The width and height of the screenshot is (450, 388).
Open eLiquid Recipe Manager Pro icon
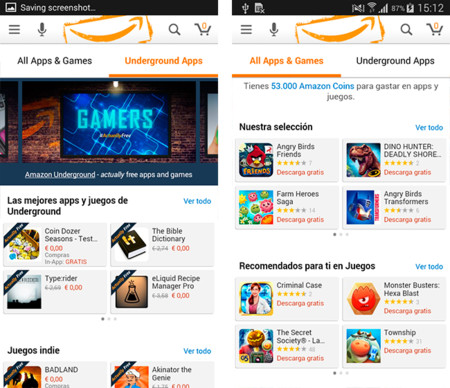coord(131,292)
